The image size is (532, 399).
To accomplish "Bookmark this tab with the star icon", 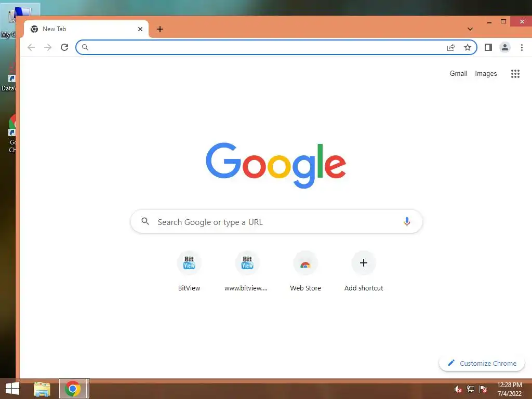I will (468, 47).
